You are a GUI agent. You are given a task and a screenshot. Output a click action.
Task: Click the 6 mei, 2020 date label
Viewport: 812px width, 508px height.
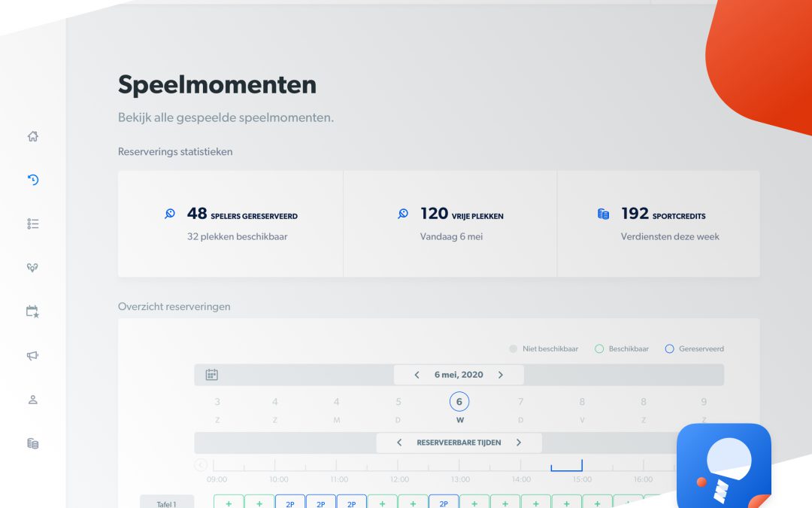point(459,375)
